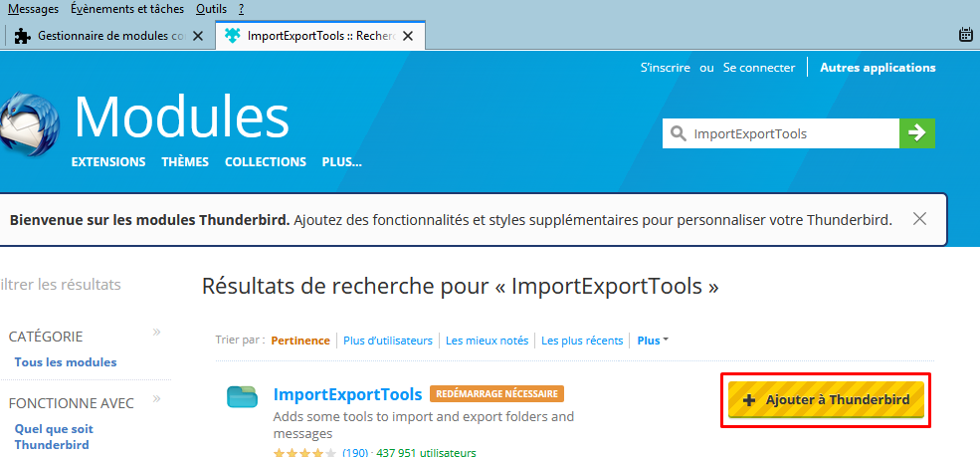This screenshot has width=980, height=457.
Task: Click Ajouter à Thunderbird button
Action: (x=826, y=400)
